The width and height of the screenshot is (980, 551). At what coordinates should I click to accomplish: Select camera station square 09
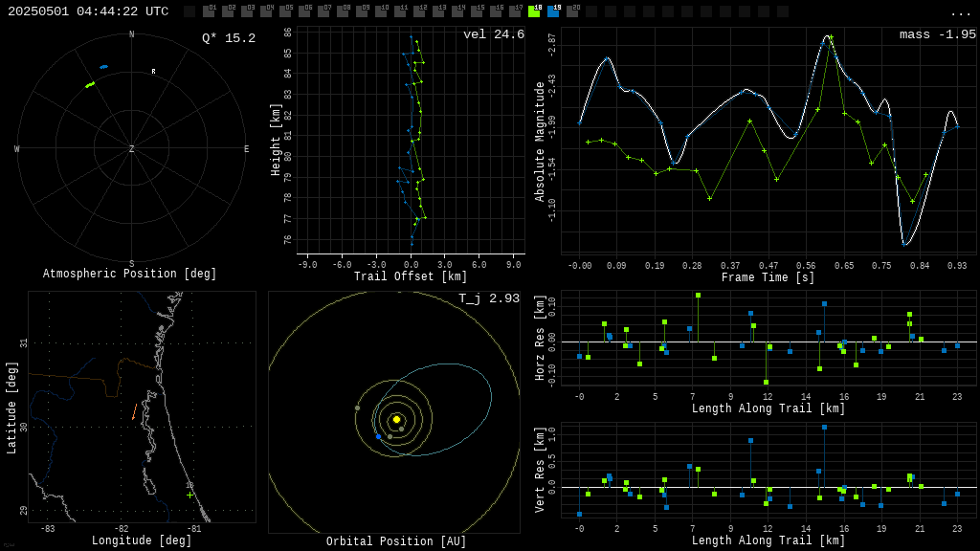[362, 11]
